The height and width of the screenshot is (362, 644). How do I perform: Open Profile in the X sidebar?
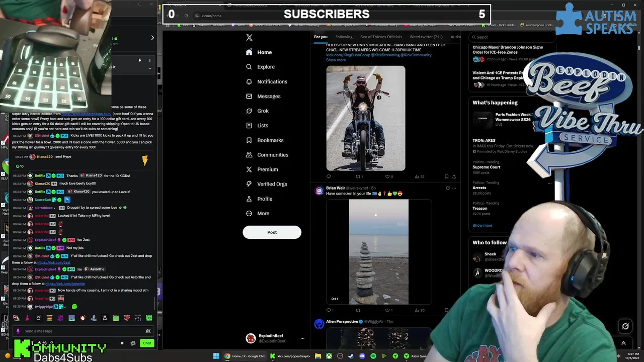pyautogui.click(x=259, y=199)
